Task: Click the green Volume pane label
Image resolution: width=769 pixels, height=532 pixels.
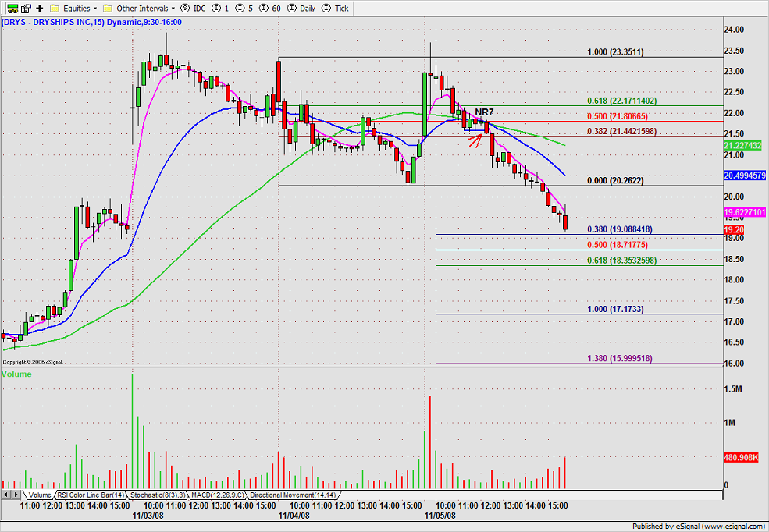Action: pyautogui.click(x=16, y=374)
